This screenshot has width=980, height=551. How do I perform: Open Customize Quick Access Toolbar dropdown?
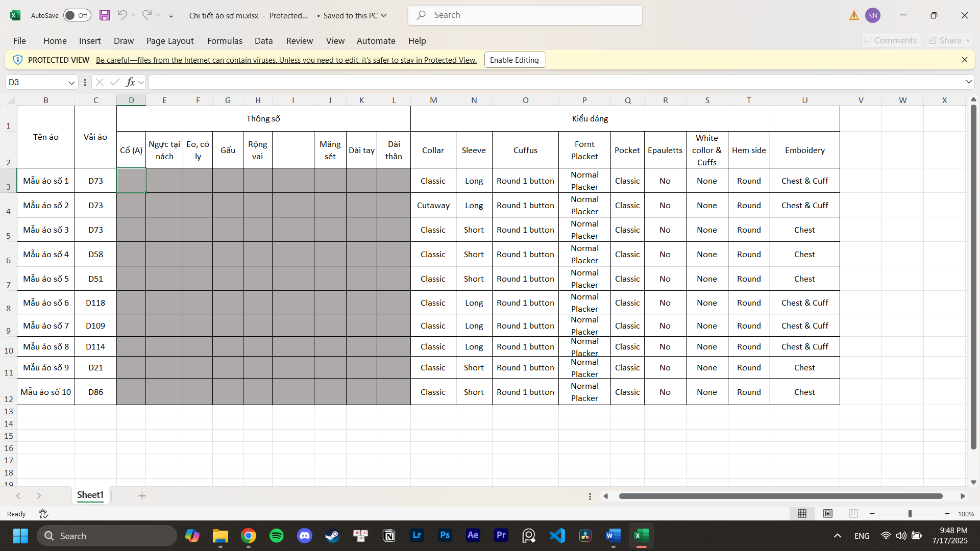[x=171, y=16]
